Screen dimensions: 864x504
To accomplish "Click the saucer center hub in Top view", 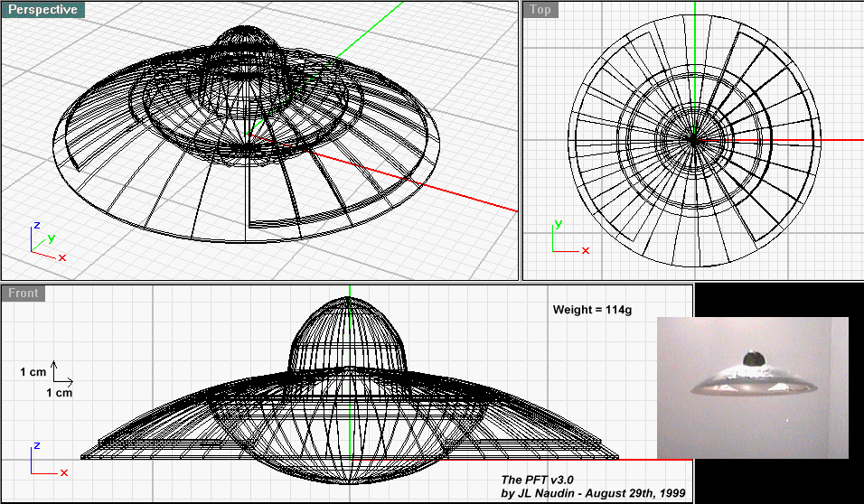I will pyautogui.click(x=694, y=140).
